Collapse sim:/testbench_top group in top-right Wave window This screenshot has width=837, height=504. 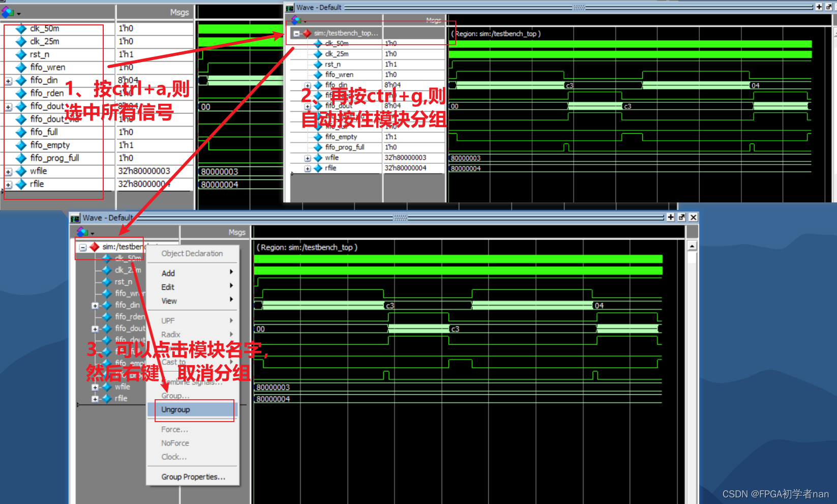tap(296, 34)
